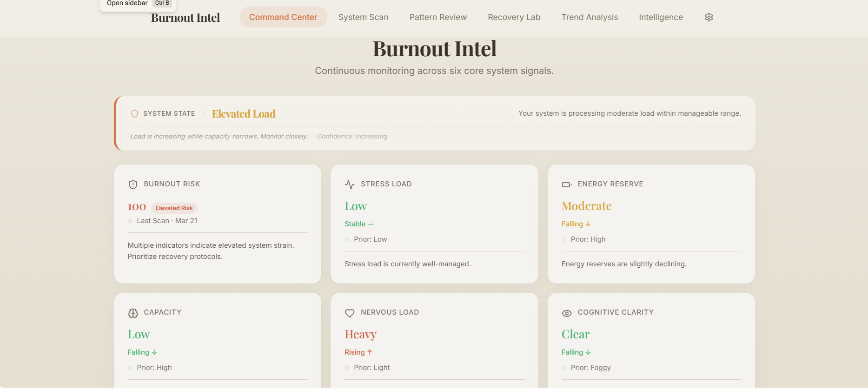
Task: Click the System State shield icon
Action: (134, 114)
